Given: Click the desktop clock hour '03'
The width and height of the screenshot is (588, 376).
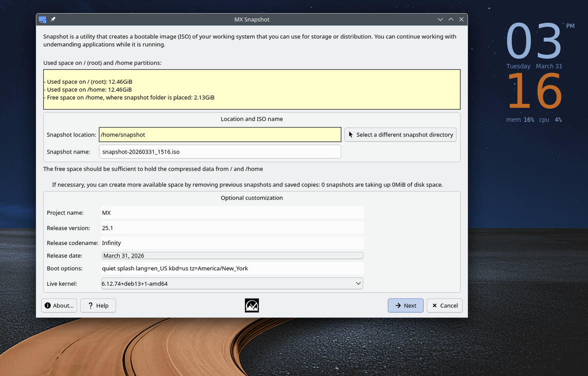Looking at the screenshot, I should click(x=534, y=41).
